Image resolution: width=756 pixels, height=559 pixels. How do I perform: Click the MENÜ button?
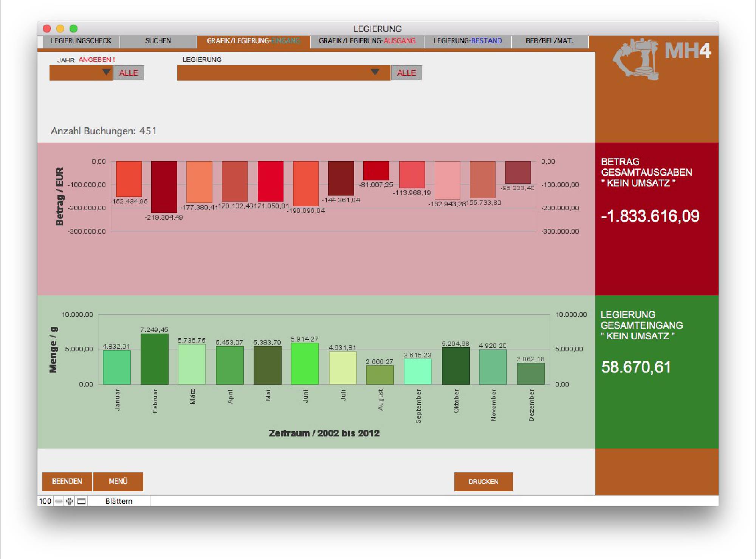coord(118,481)
